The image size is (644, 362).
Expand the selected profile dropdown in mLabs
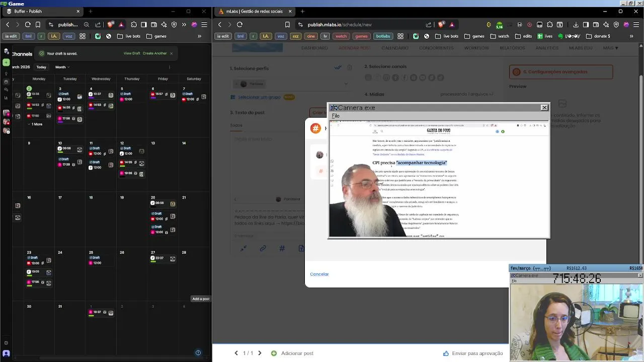[x=346, y=84]
